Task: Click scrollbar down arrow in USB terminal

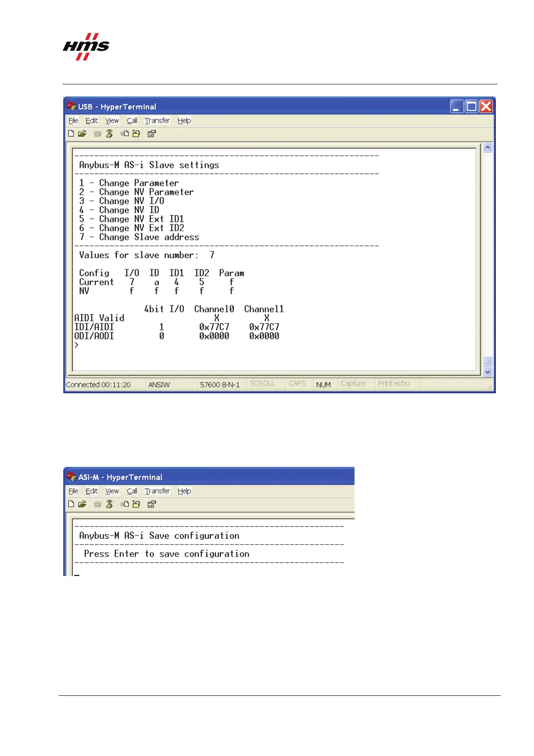Action: pyautogui.click(x=487, y=372)
